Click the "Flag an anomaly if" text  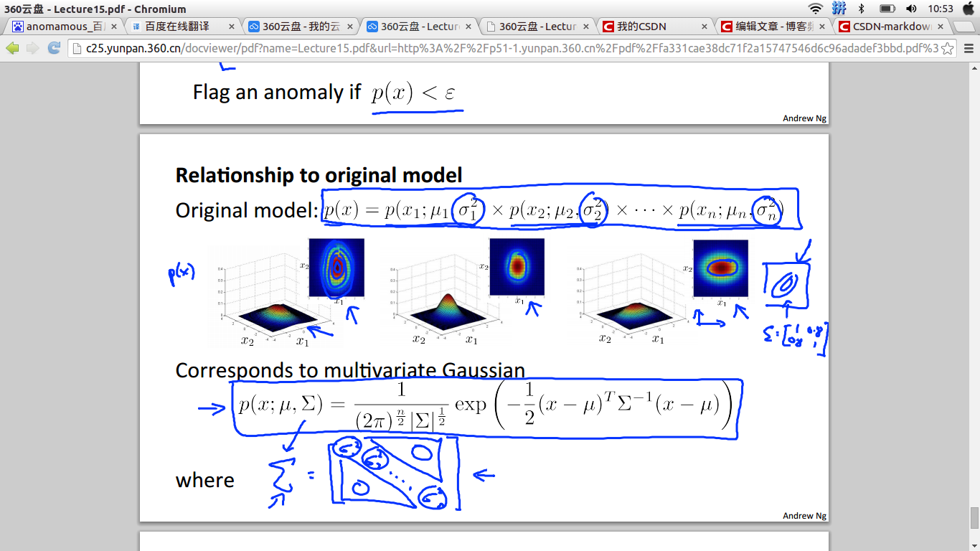click(x=277, y=93)
